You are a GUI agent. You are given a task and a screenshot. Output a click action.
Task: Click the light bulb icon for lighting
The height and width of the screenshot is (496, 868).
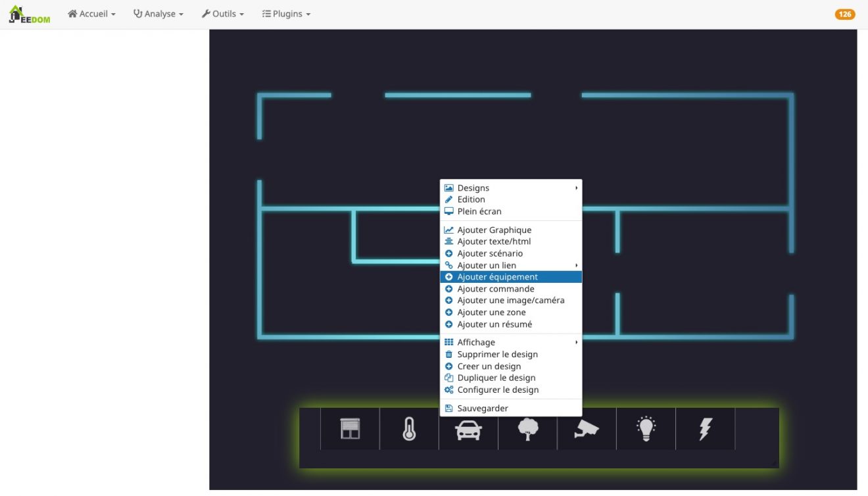646,428
